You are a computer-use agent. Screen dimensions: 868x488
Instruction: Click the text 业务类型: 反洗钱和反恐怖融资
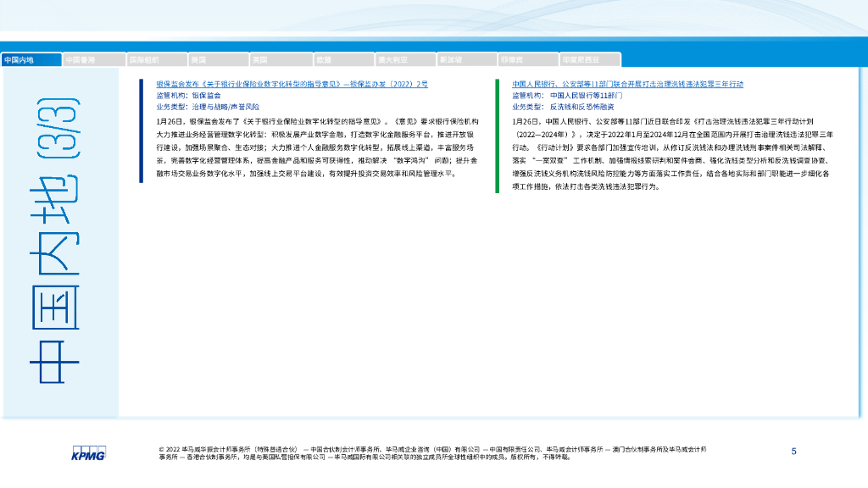coord(563,107)
